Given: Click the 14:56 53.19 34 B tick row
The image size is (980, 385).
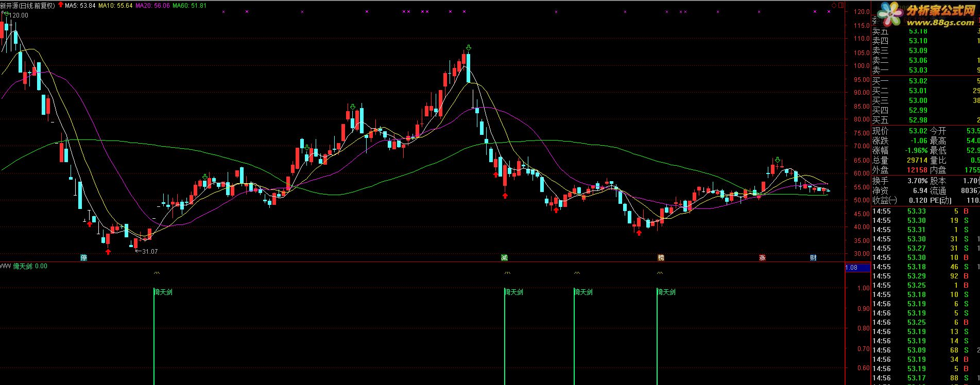Looking at the screenshot, I should [925, 359].
